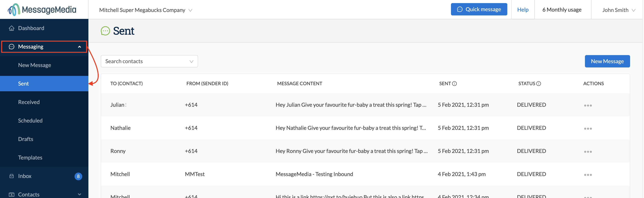Open the Search contacts dropdown
644x198 pixels.
pos(149,61)
